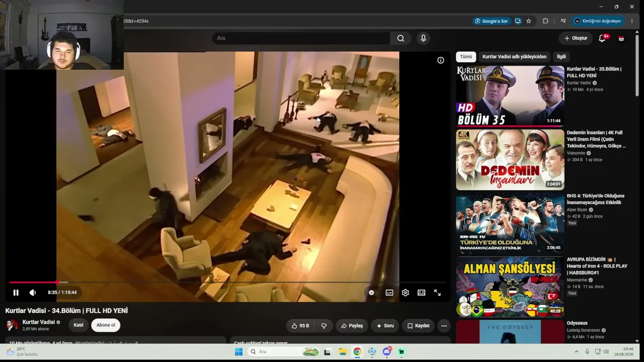Bookmark this page with the star icon
The width and height of the screenshot is (644, 362).
coord(529,21)
